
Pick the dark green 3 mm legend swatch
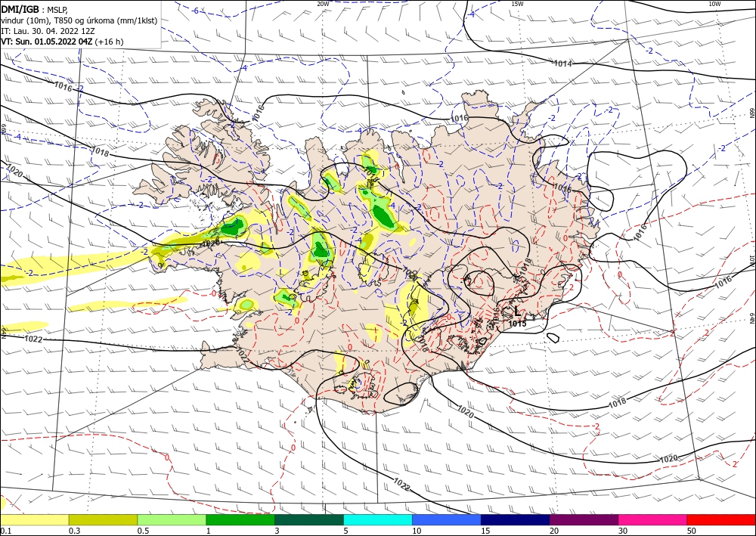(x=309, y=519)
